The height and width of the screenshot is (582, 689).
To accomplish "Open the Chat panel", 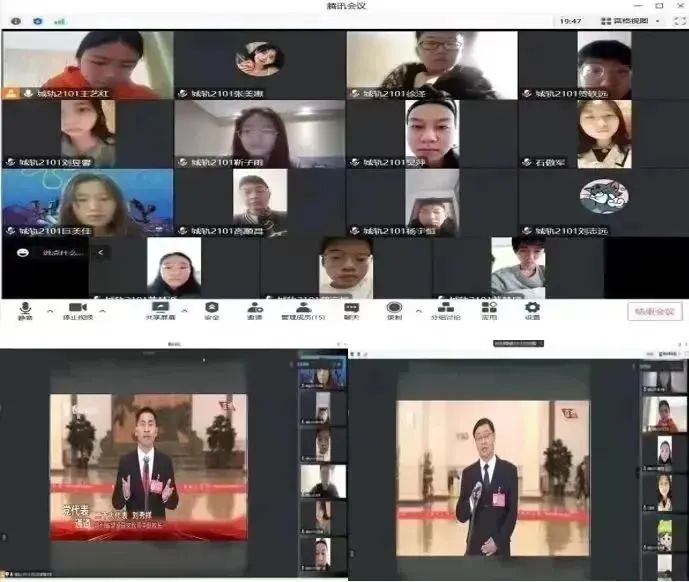I will tap(351, 310).
